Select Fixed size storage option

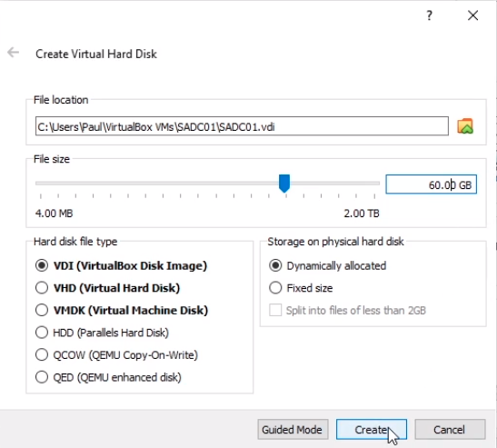pyautogui.click(x=301, y=288)
